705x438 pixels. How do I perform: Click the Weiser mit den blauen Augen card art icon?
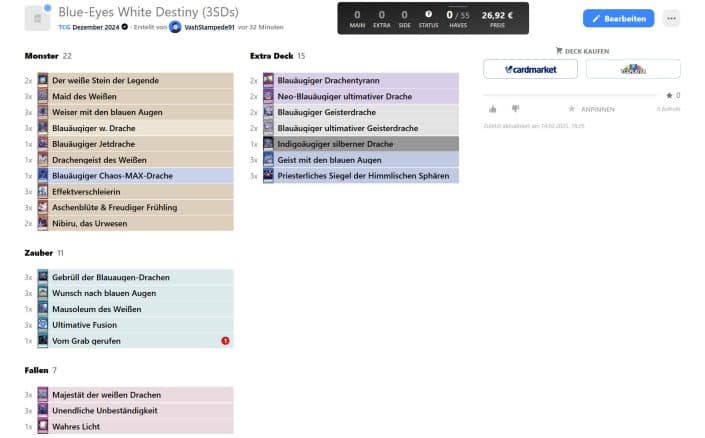(x=43, y=112)
